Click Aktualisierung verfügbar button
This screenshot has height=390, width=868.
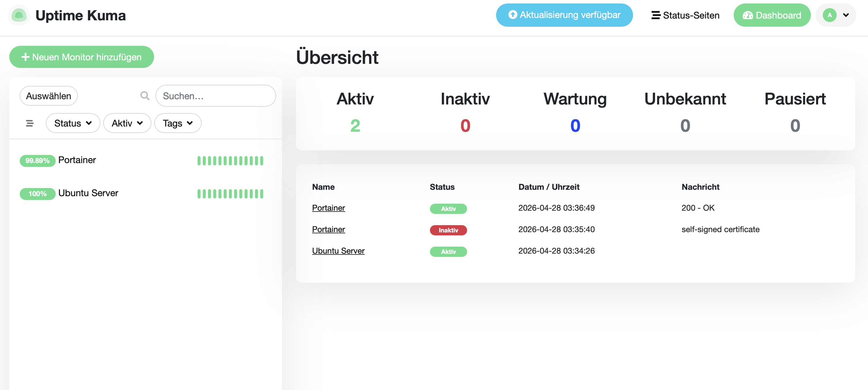564,15
